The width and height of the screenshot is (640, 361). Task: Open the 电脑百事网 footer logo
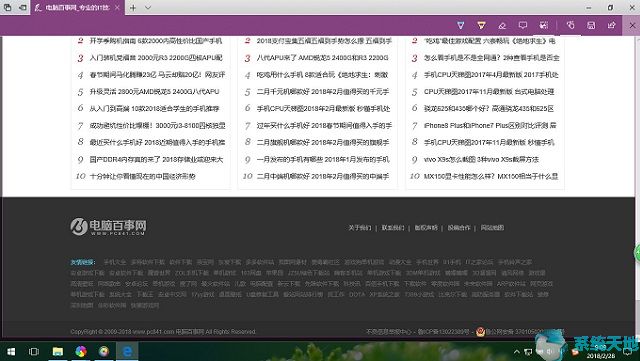108,226
